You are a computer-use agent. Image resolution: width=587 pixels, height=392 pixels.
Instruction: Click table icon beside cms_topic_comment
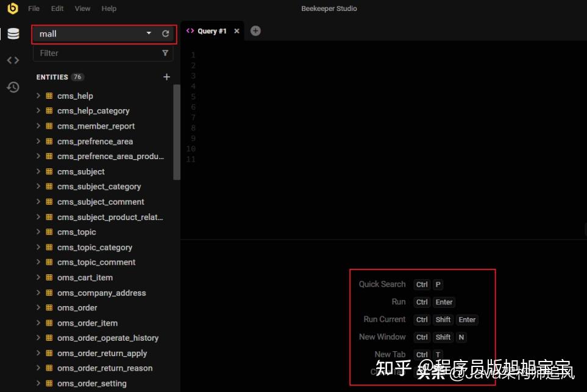(49, 262)
